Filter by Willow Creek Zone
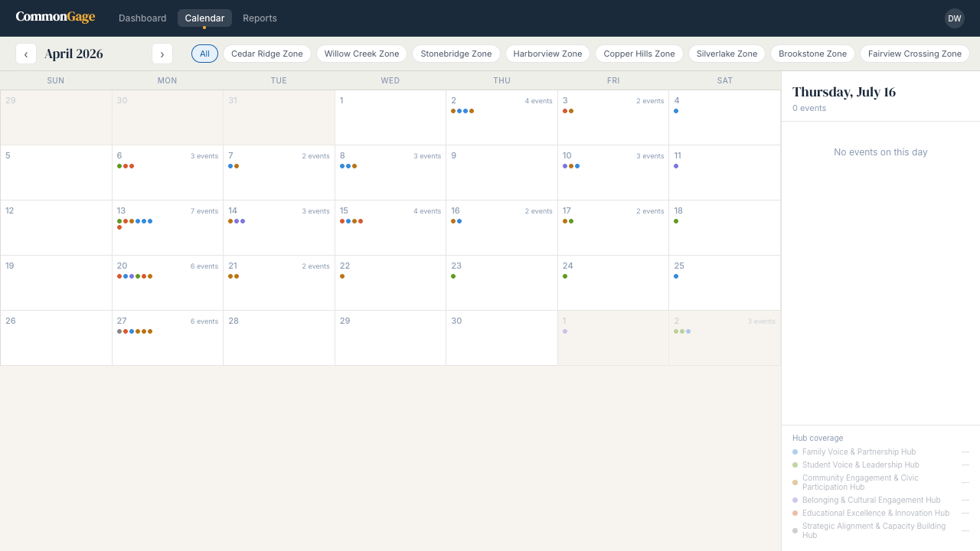Image resolution: width=980 pixels, height=551 pixels. click(x=361, y=54)
